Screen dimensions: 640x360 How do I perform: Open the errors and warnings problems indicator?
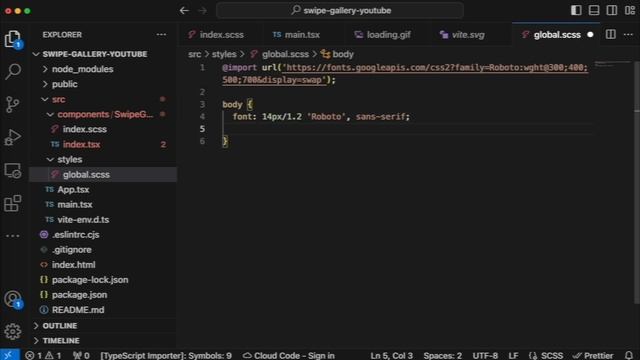point(43,356)
